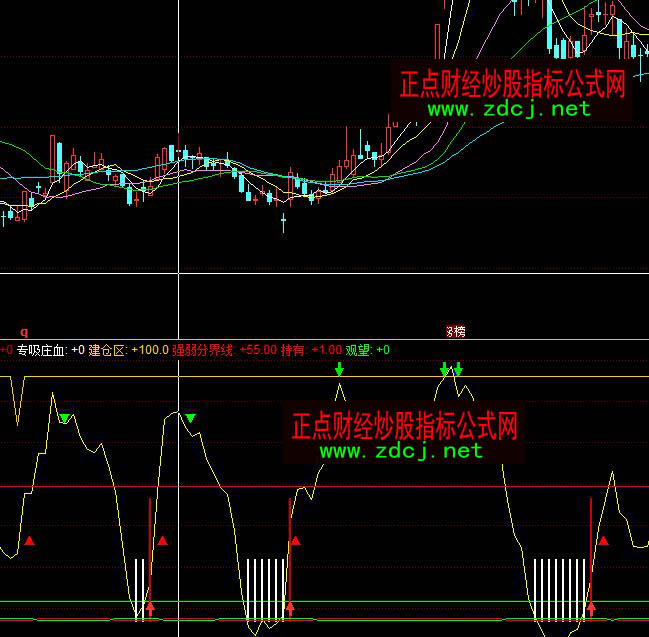
Task: Click the red 正点财经 title in upper chart
Action: click(x=512, y=84)
